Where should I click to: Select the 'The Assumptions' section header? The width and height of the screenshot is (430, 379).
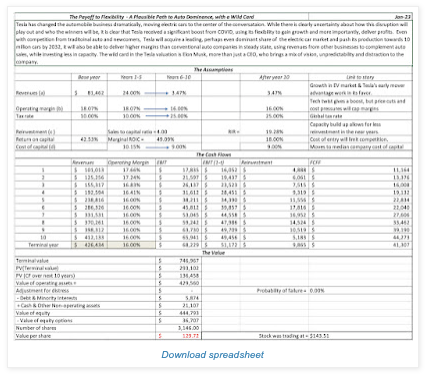tap(213, 70)
